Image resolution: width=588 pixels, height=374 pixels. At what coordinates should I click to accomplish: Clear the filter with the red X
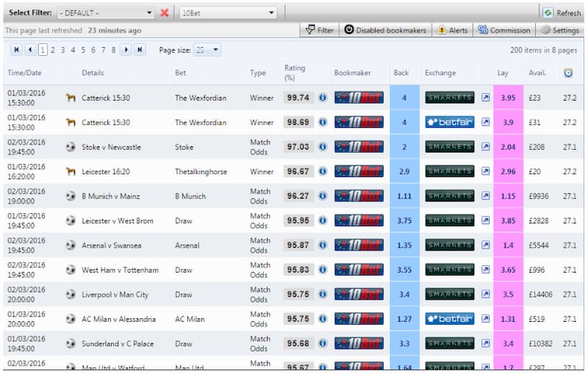click(164, 12)
